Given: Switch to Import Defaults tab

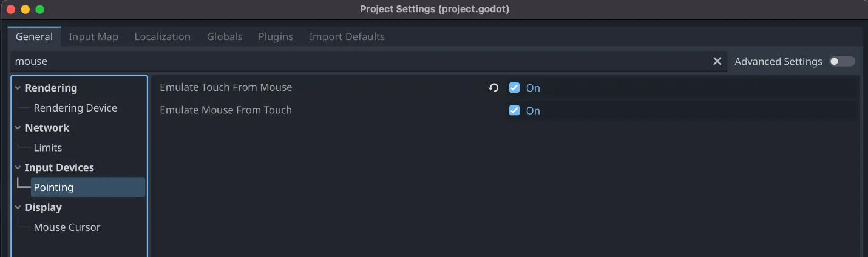Looking at the screenshot, I should [x=347, y=36].
